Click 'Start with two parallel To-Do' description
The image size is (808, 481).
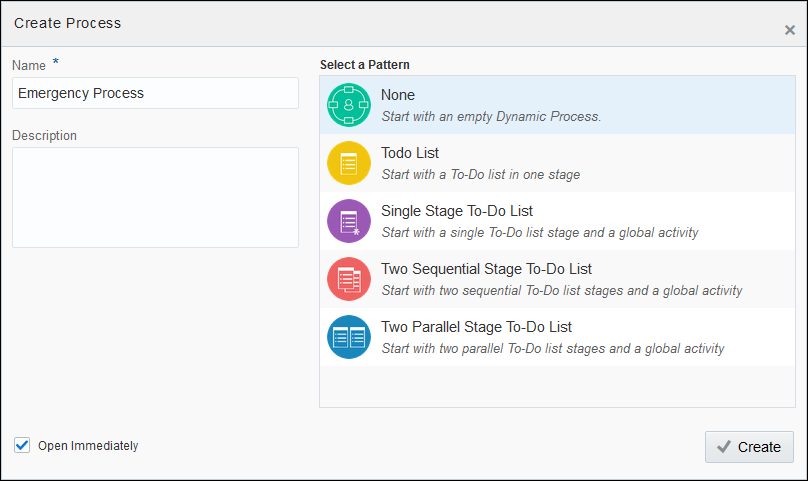[x=553, y=349]
